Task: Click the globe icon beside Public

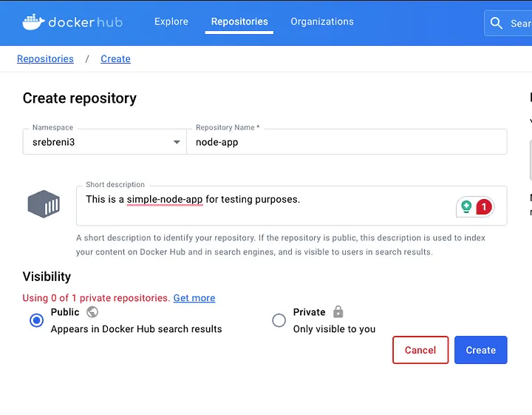Action: coord(92,312)
